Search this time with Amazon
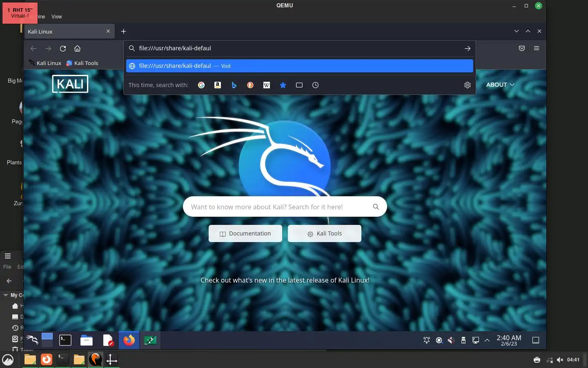The height and width of the screenshot is (368, 588). click(x=218, y=85)
